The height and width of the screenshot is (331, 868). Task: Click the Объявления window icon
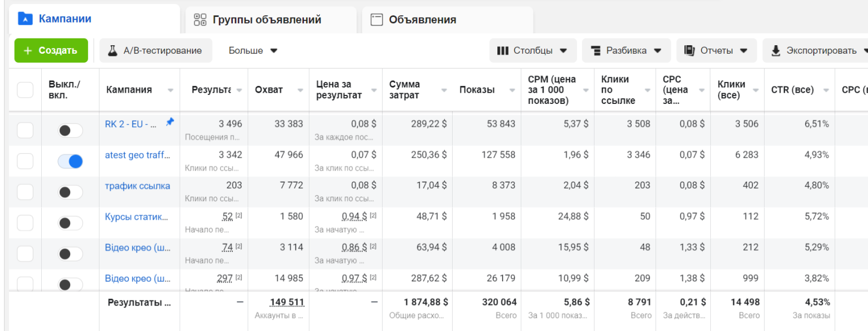point(376,20)
